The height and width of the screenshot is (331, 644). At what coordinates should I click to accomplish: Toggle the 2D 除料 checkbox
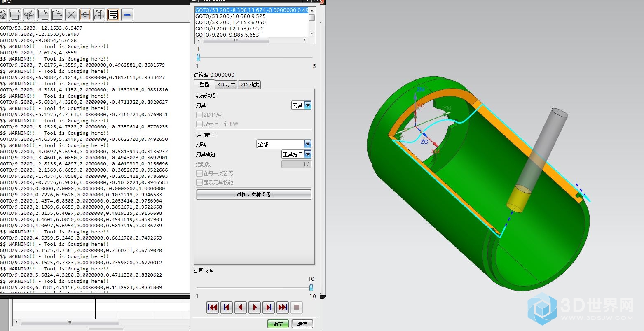coord(199,115)
